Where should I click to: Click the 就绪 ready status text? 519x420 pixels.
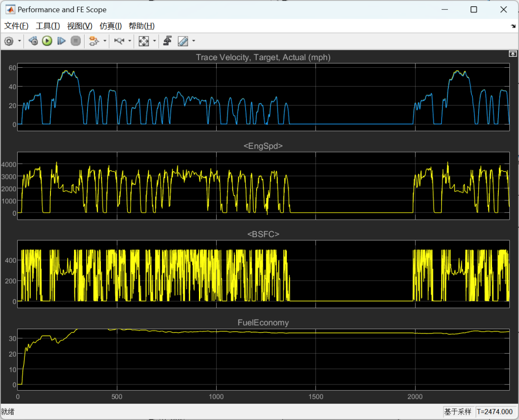pyautogui.click(x=8, y=412)
